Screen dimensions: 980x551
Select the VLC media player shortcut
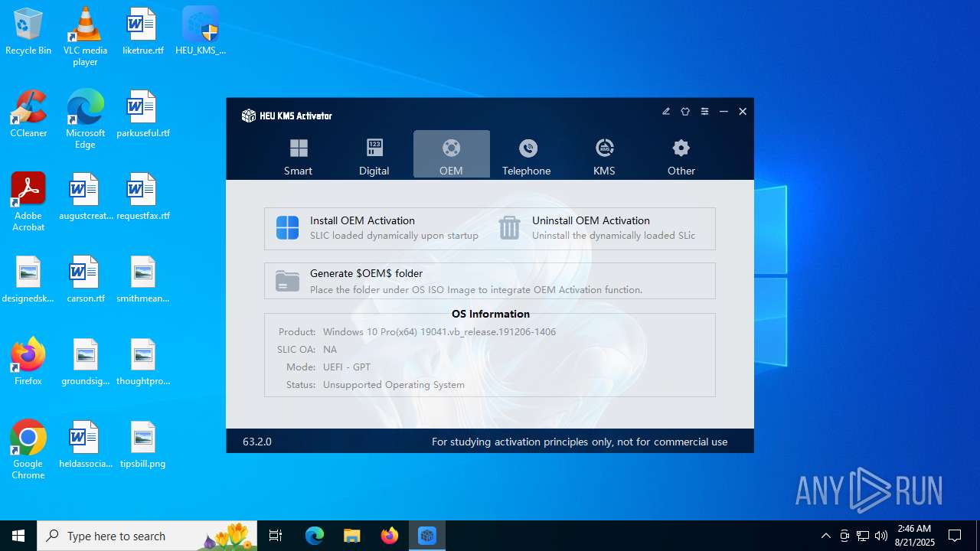tap(85, 37)
